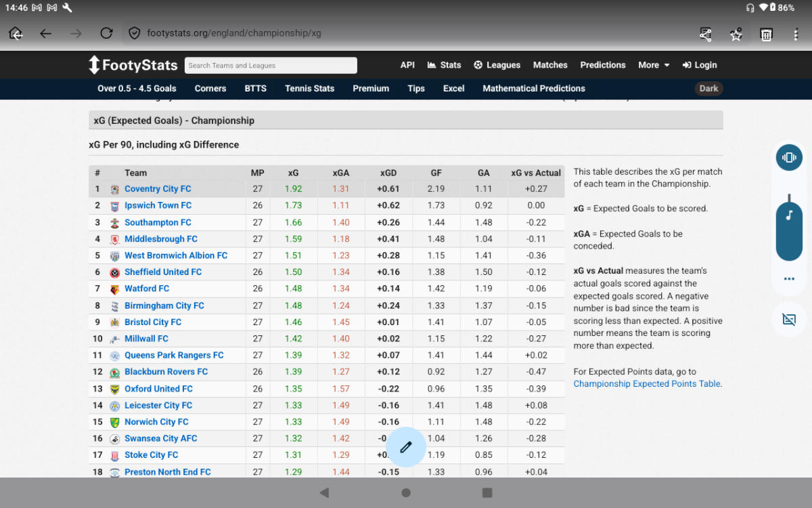This screenshot has height=508, width=812.
Task: Tap the trash bin icon in toolbar
Action: pos(766,35)
